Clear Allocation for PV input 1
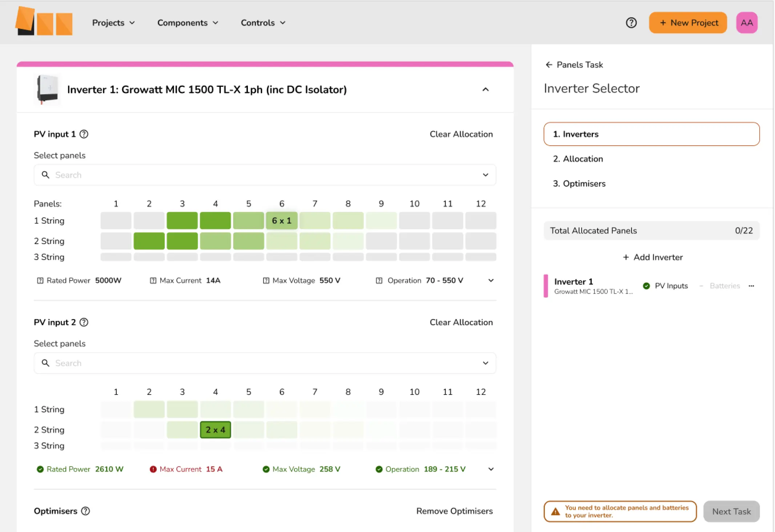The width and height of the screenshot is (775, 532). coord(461,134)
